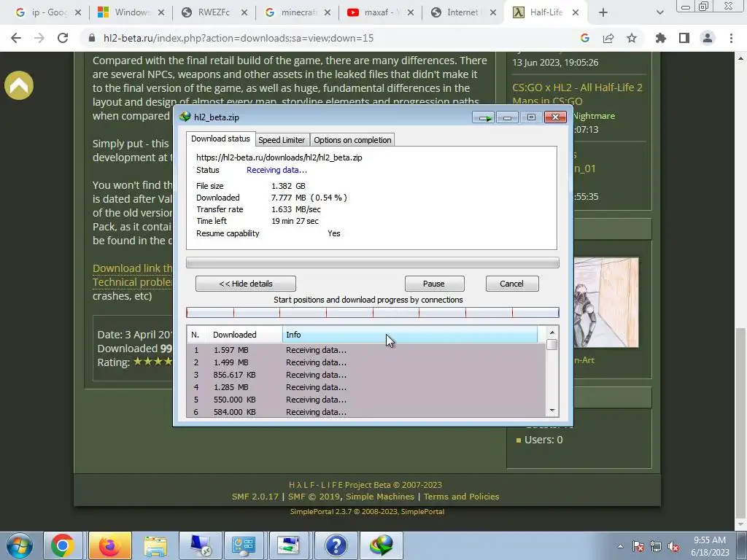
Task: Click the muted volume tray icon
Action: point(673,547)
